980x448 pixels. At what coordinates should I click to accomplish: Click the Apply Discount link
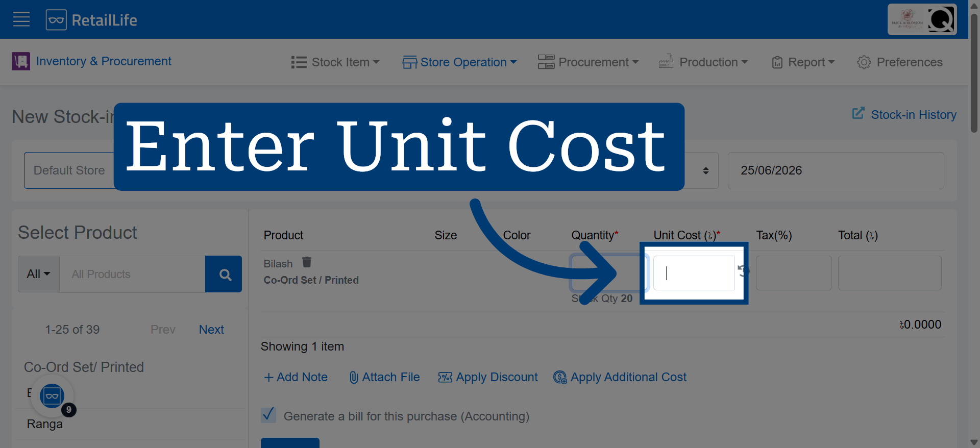click(x=488, y=377)
